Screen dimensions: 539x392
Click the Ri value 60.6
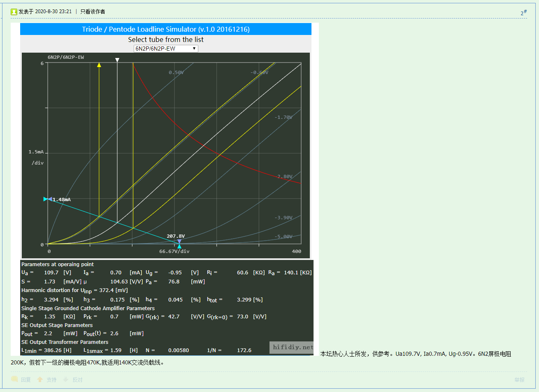(243, 273)
